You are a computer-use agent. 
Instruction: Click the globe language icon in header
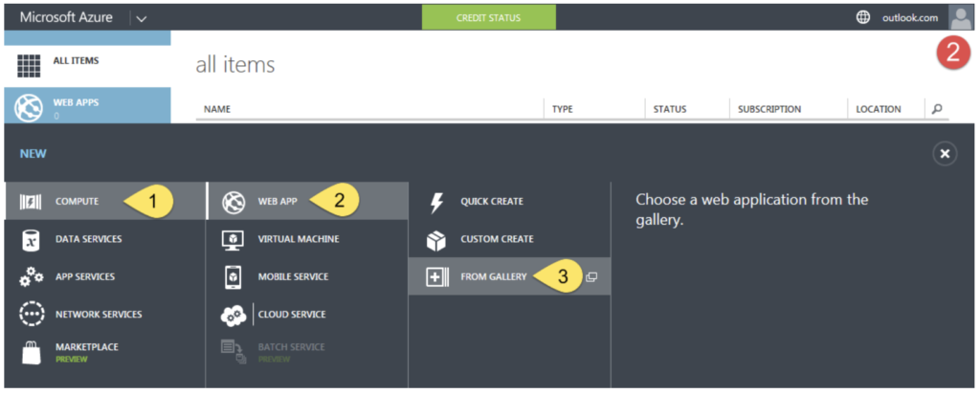click(863, 17)
